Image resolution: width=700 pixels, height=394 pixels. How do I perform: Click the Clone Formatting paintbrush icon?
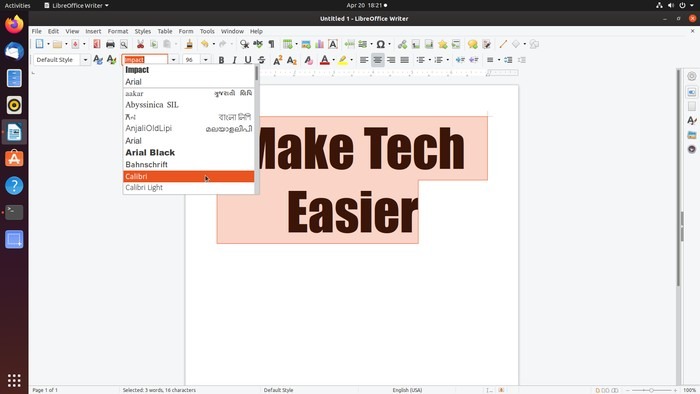pos(189,44)
